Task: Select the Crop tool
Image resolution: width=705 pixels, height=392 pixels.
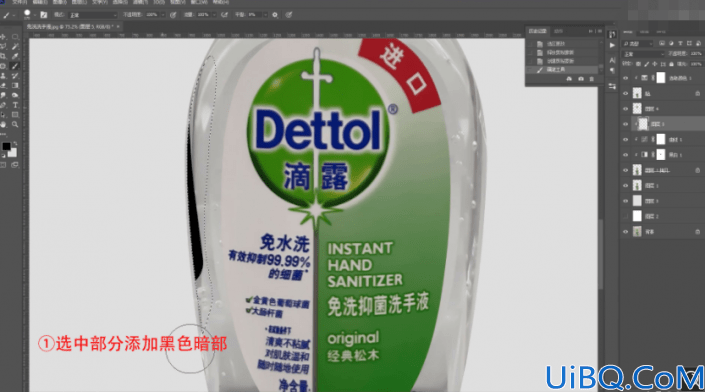Action: coord(4,56)
